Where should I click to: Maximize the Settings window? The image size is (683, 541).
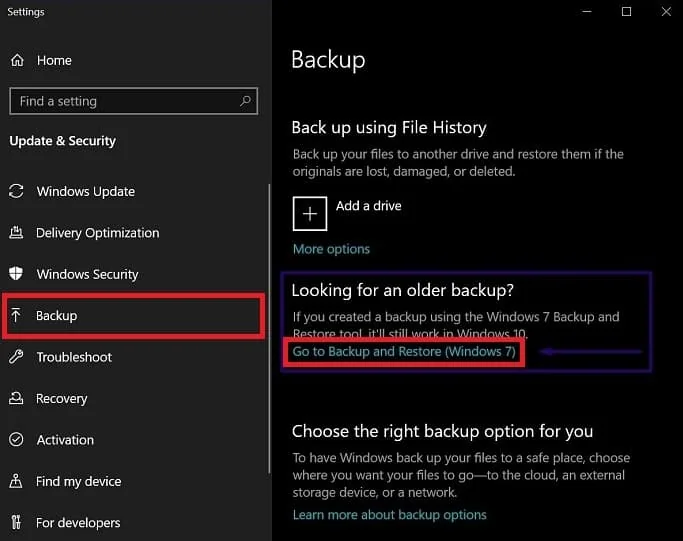[x=626, y=12]
